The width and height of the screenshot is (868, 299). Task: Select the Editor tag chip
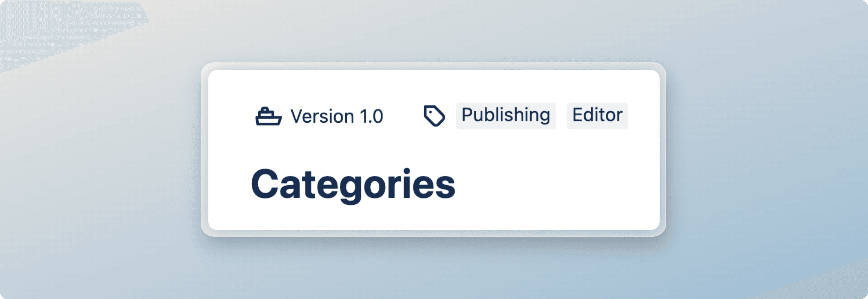(597, 116)
